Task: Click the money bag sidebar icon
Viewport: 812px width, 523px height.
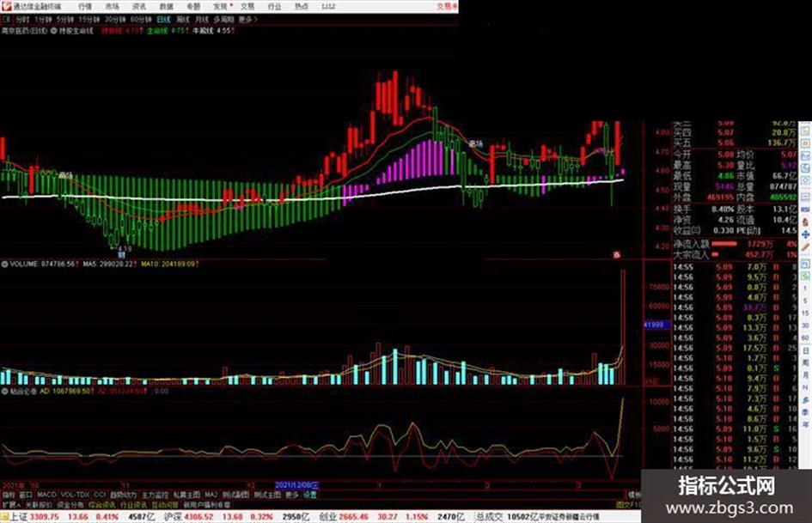Action: [x=806, y=222]
